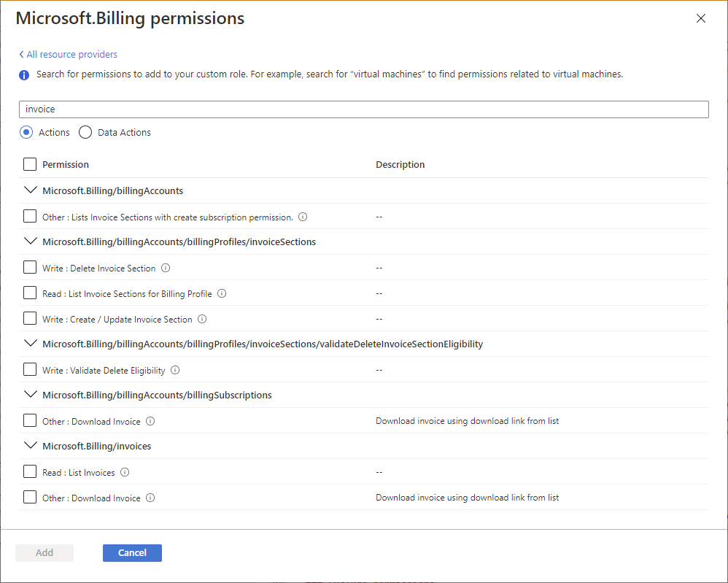Image resolution: width=728 pixels, height=583 pixels.
Task: Click the Permission column header
Action: click(68, 164)
